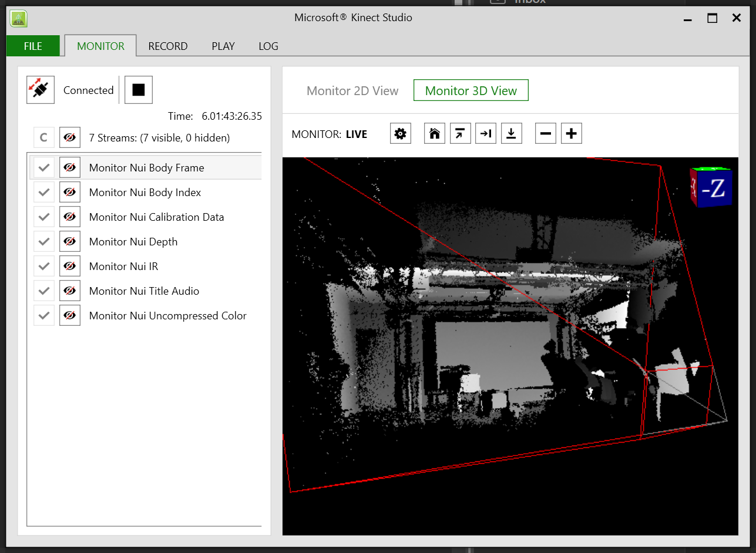Close the Kinect Studio window

point(736,18)
